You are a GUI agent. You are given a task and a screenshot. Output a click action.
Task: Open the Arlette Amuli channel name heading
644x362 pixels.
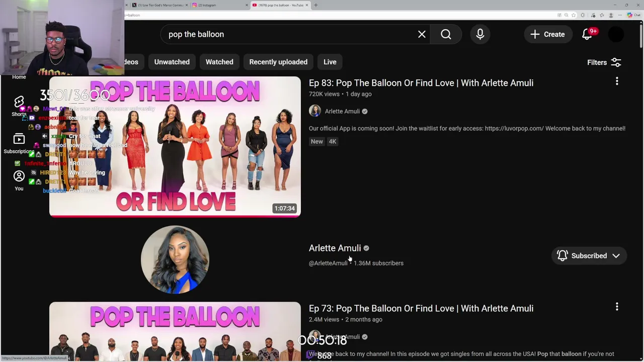(x=335, y=248)
